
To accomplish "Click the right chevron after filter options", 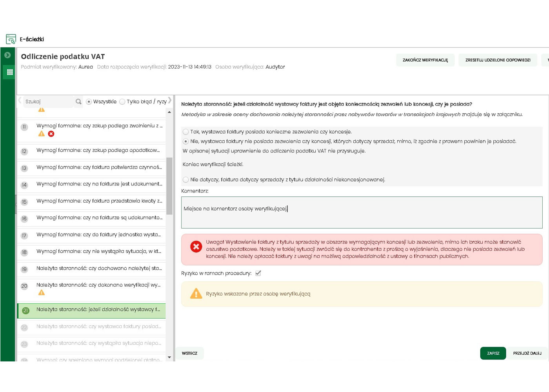I will pos(170,100).
